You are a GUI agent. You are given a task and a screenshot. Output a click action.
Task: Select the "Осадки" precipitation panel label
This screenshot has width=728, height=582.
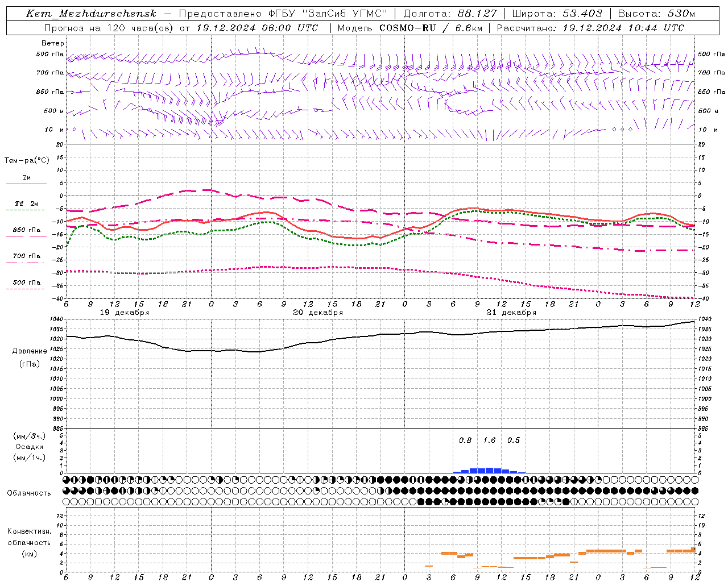pyautogui.click(x=30, y=447)
